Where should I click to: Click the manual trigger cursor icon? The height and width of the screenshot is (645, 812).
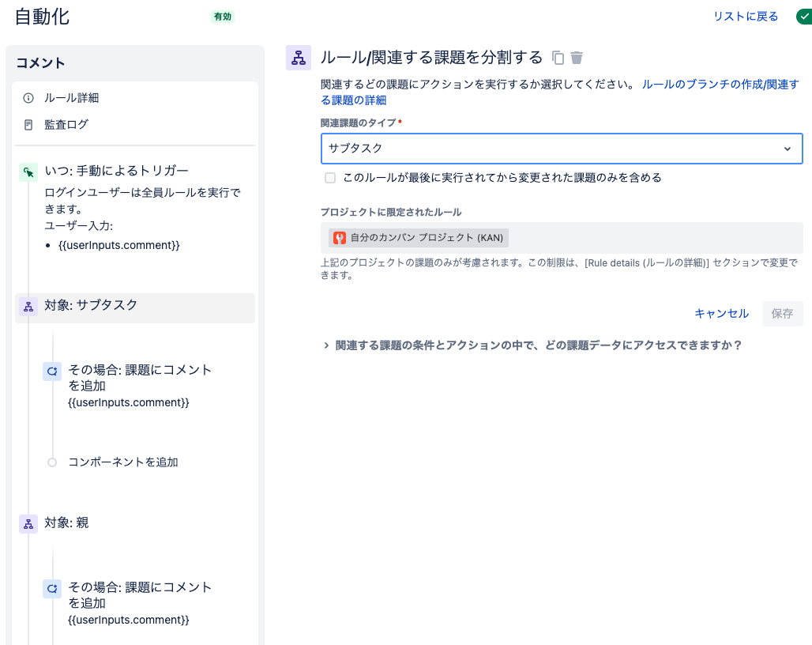pos(28,172)
